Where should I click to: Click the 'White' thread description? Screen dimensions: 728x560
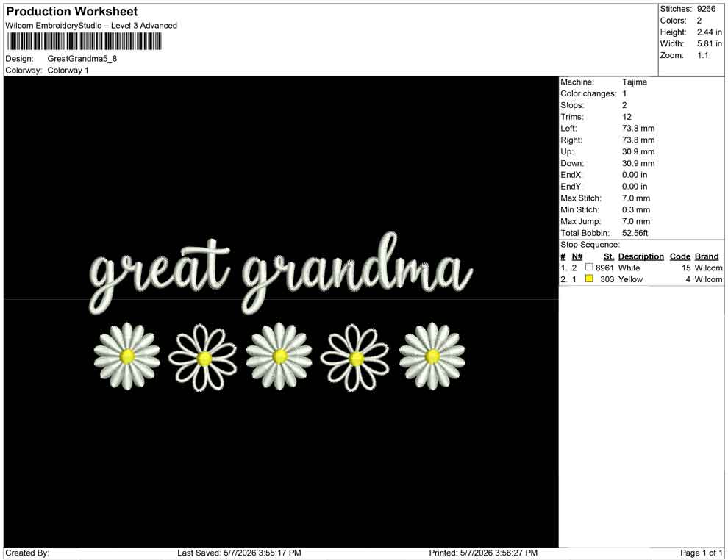(x=629, y=268)
